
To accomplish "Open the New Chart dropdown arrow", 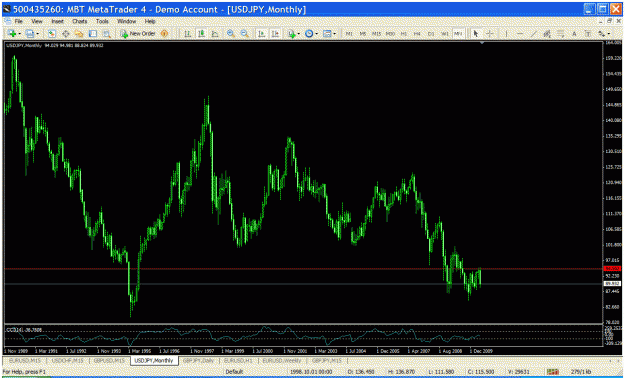I will pos(19,34).
